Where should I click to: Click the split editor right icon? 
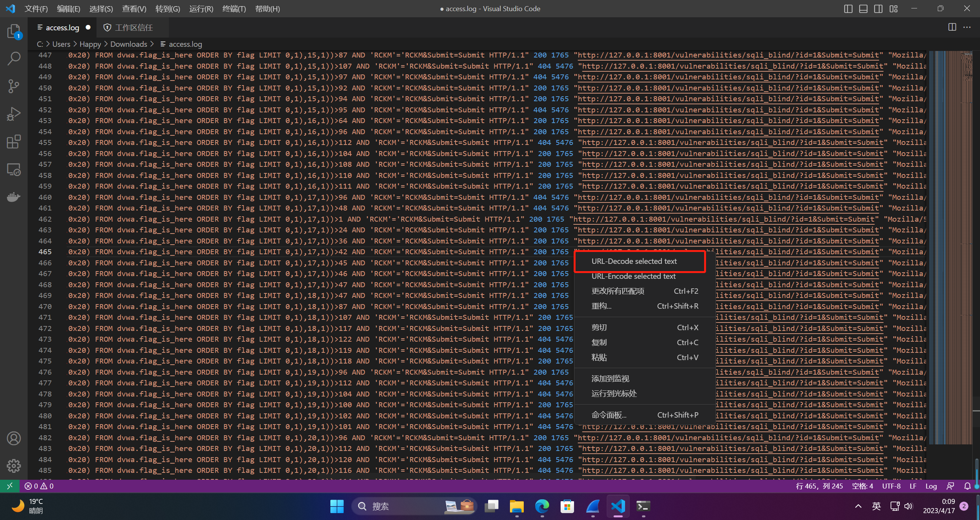click(952, 27)
